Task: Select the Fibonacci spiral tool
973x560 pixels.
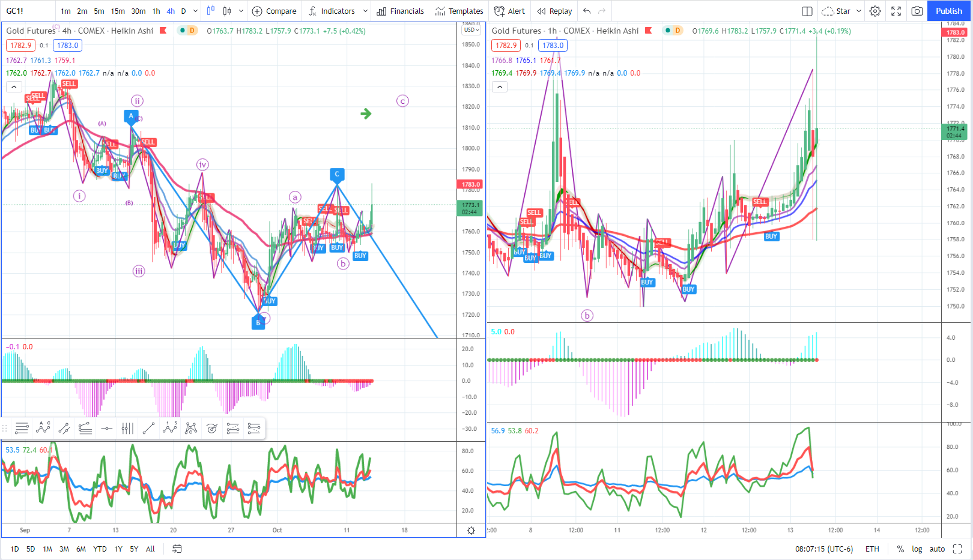Action: pos(212,428)
